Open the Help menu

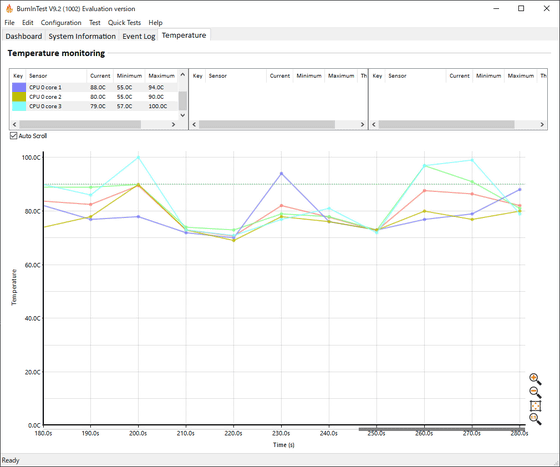pyautogui.click(x=155, y=22)
